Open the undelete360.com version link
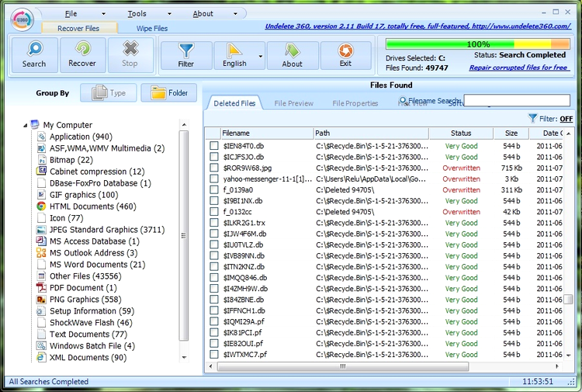This screenshot has width=582, height=392. coord(418,26)
